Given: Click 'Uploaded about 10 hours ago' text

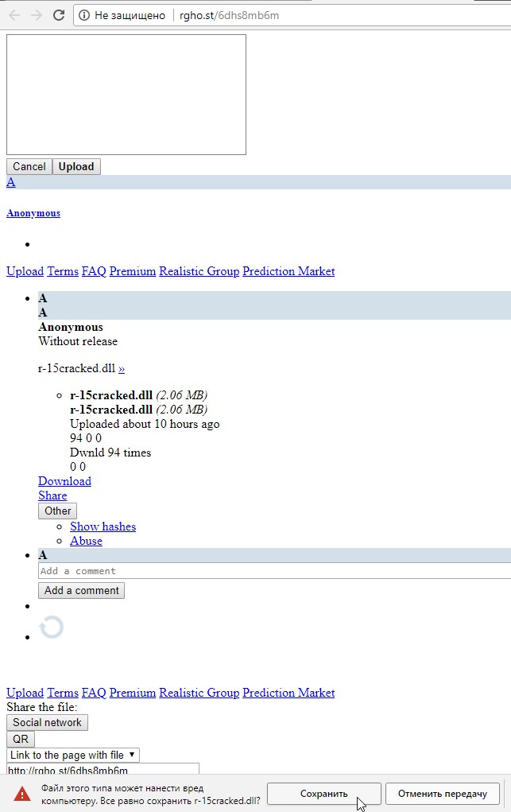Looking at the screenshot, I should click(x=145, y=424).
